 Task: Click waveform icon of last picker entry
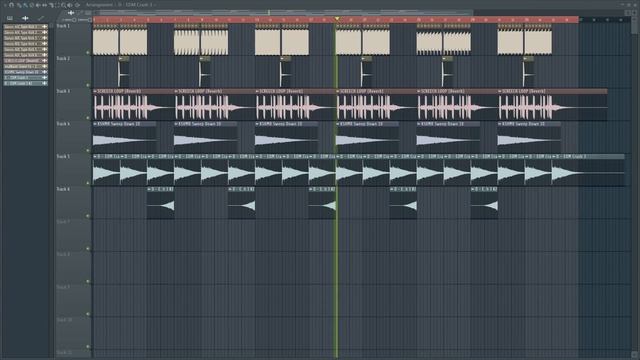click(x=44, y=83)
